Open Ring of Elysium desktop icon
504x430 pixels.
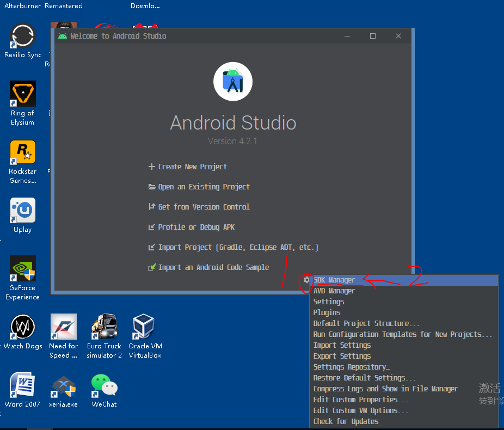tap(22, 103)
